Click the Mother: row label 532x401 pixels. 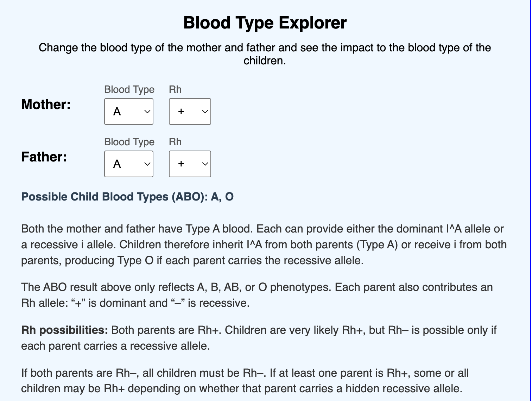(x=46, y=104)
